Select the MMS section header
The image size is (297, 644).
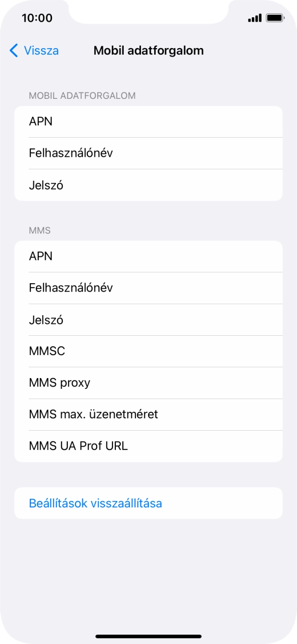(x=40, y=230)
